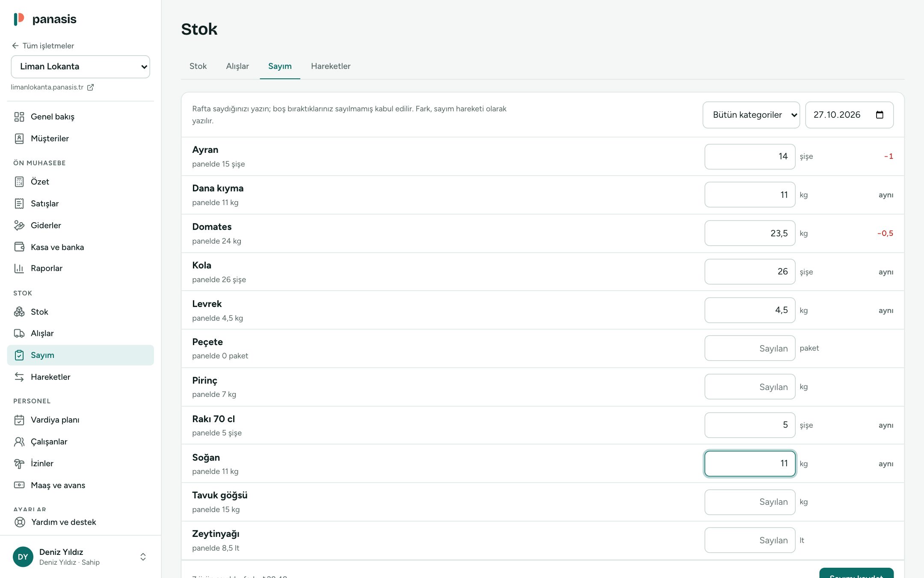
Task: Switch to the Hareketler tab
Action: [331, 66]
